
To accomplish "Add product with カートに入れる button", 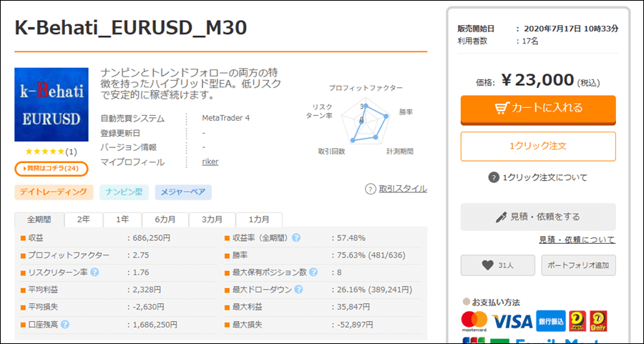I will [x=538, y=109].
